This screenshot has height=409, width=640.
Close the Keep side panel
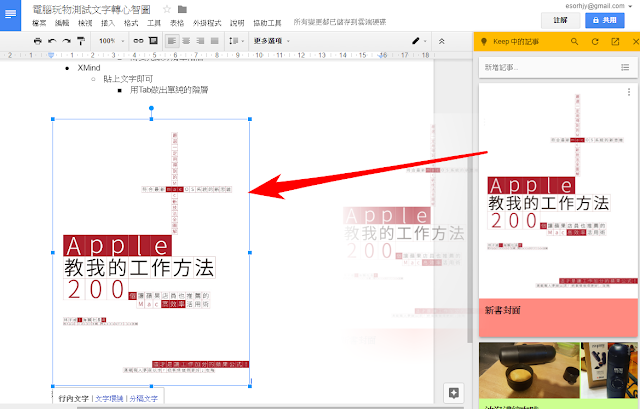coord(635,42)
